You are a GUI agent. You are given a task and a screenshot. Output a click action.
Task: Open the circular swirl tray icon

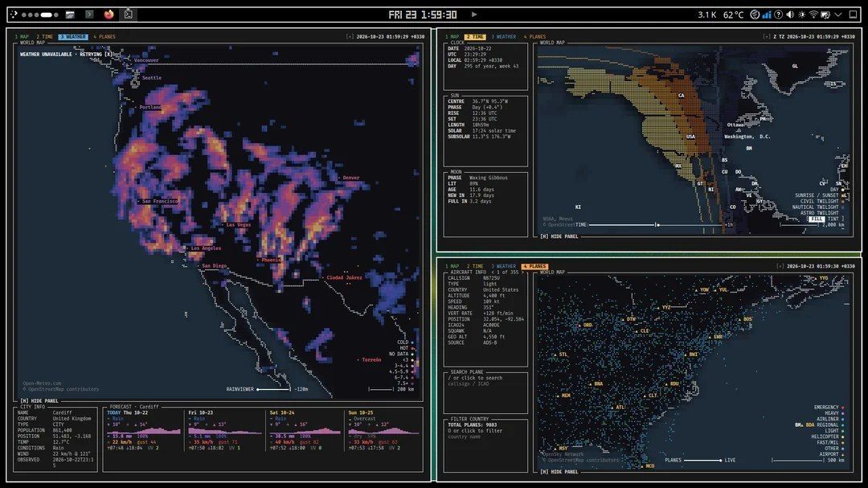click(755, 14)
